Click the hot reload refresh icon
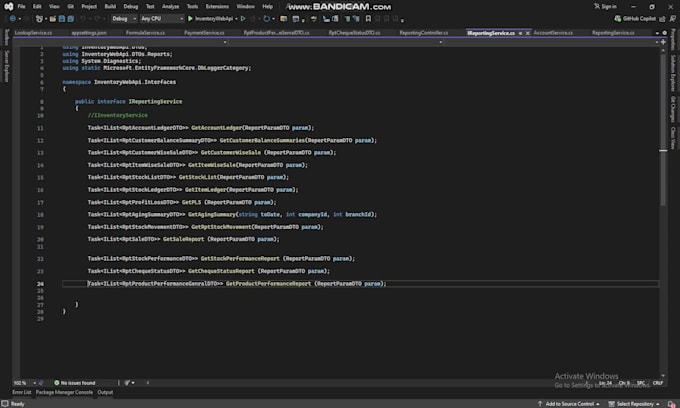 pos(266,19)
